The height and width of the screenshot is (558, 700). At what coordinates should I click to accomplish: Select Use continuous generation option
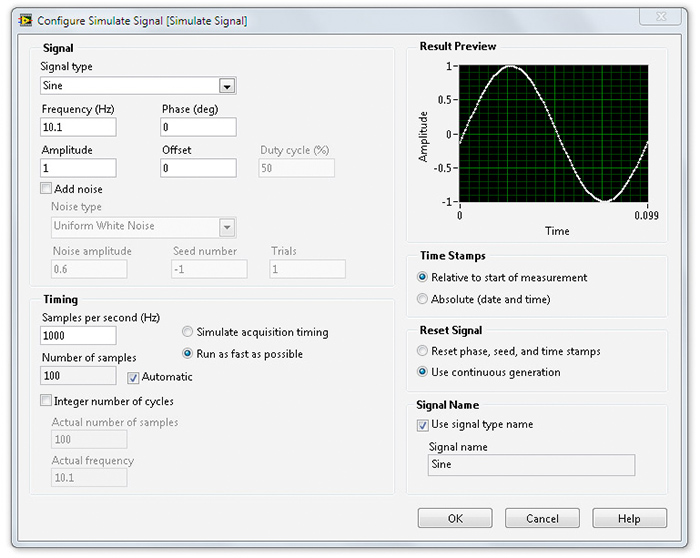[422, 372]
